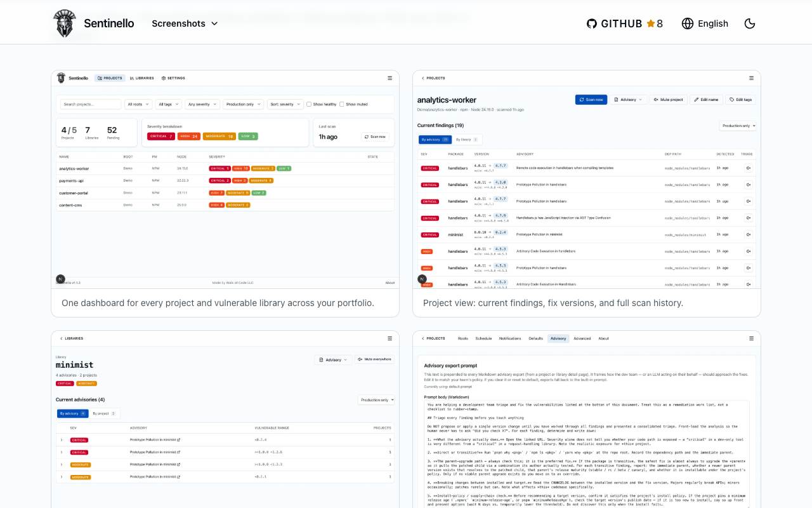Open the GitHub repository link

[624, 23]
